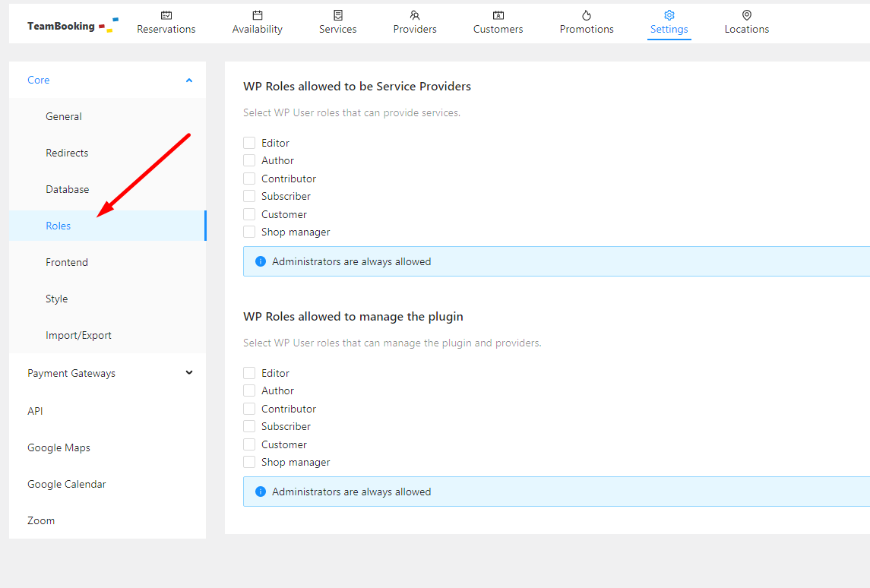Click the Services icon in navbar
Image resolution: width=870 pixels, height=588 pixels.
pos(338,15)
